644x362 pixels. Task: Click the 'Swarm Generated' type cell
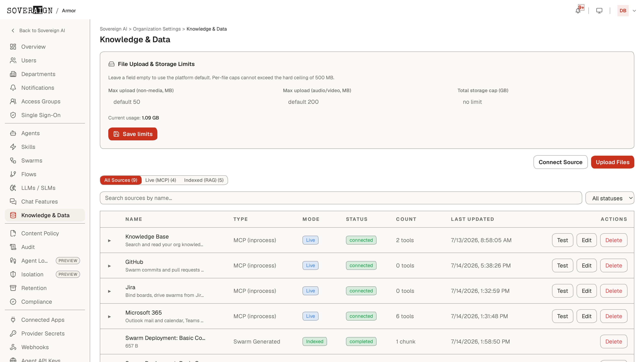pos(257,341)
